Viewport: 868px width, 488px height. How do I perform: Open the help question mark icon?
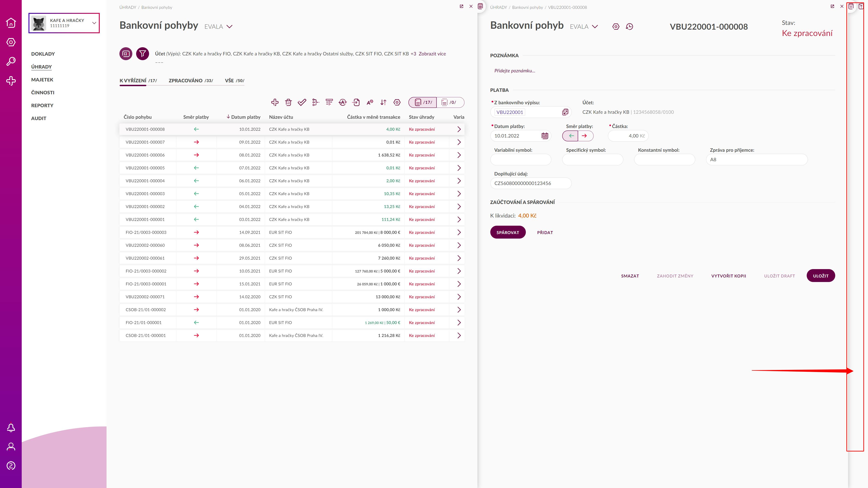11,466
